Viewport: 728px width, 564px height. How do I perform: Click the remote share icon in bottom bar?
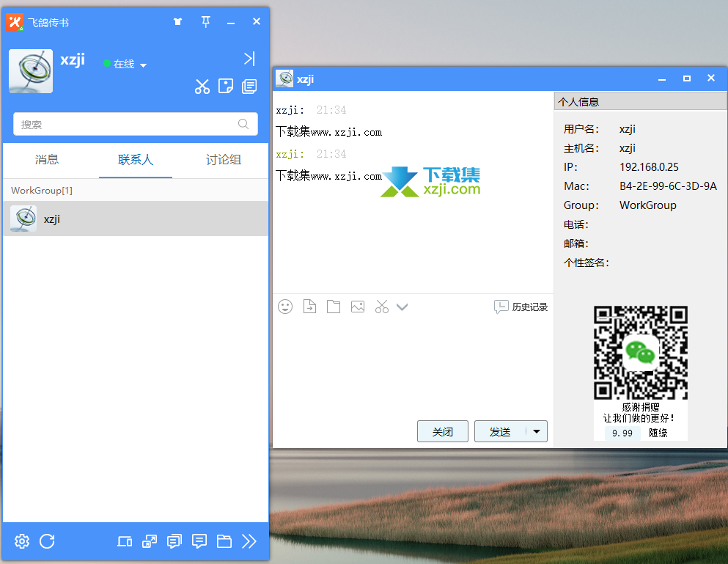coord(150,541)
